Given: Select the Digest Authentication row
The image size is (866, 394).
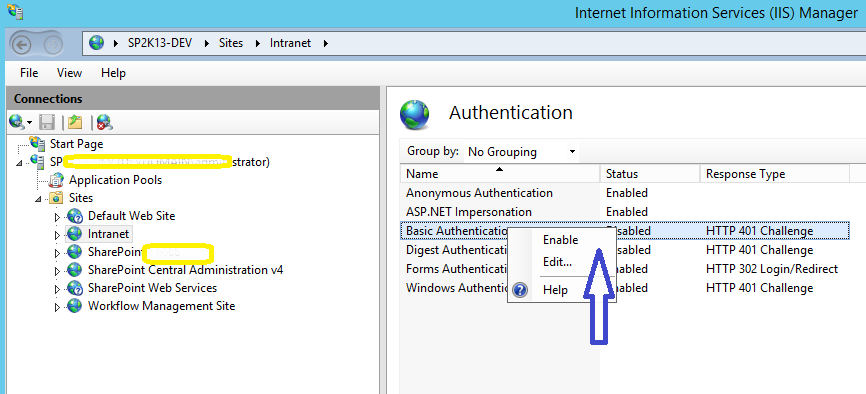Looking at the screenshot, I should point(625,250).
